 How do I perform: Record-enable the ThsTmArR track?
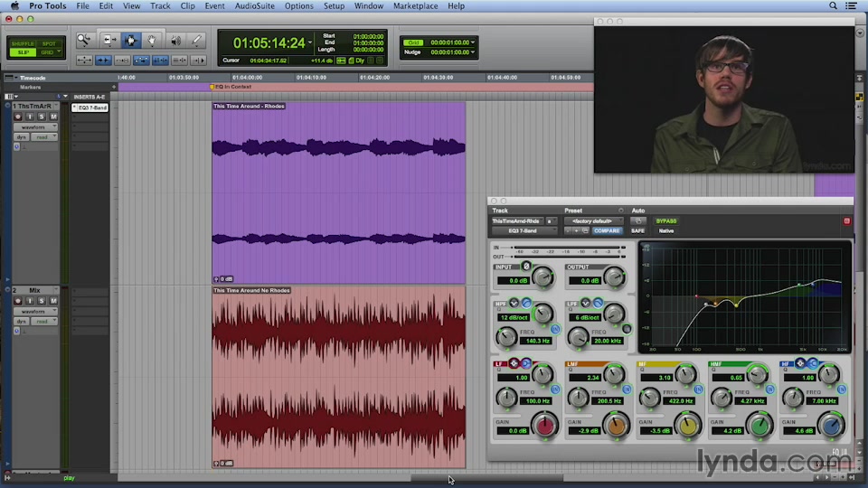[x=18, y=117]
